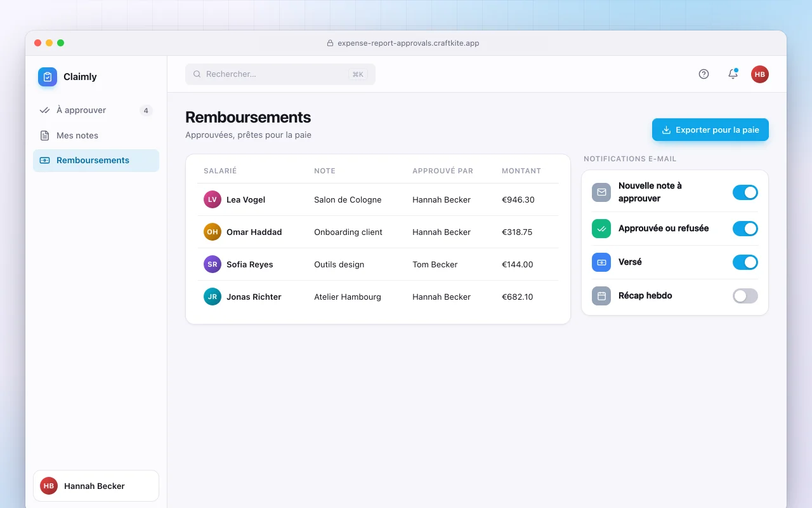Screen dimensions: 812x508
Task: Click the calendar icon beside Récap hebdo
Action: [601, 296]
